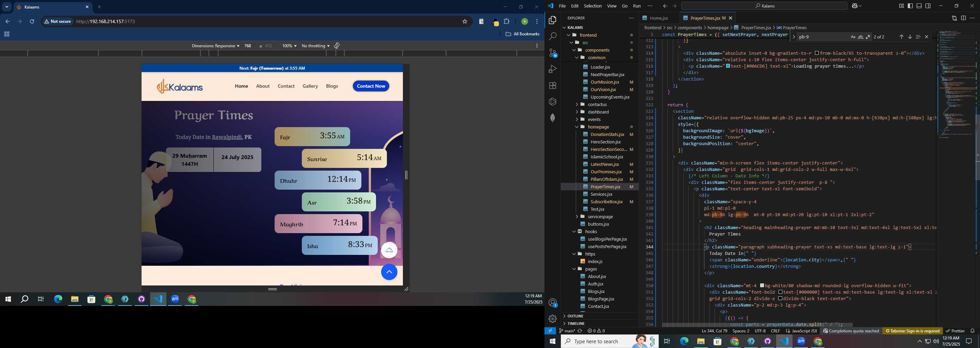Click About in the Kalaams site navigation

(x=263, y=86)
